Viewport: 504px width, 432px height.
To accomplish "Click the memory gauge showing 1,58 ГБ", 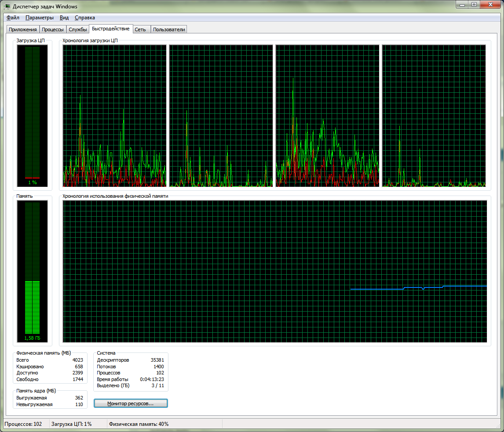I will (32, 272).
